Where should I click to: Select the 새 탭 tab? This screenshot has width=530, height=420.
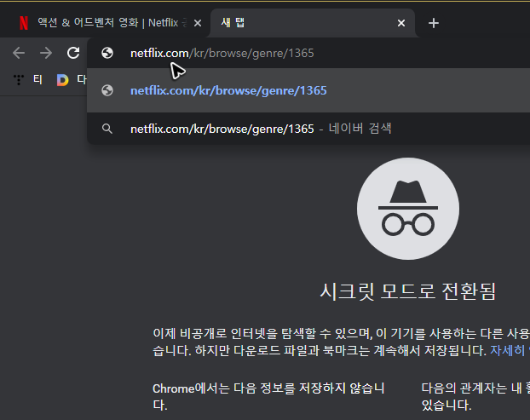[x=313, y=23]
